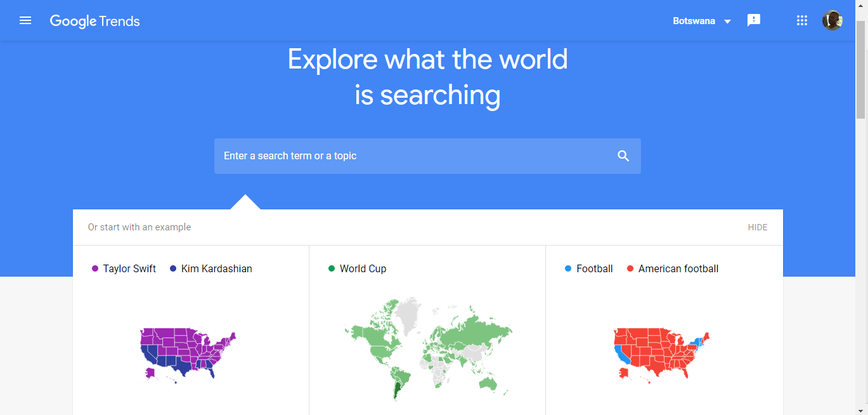Image resolution: width=868 pixels, height=415 pixels.
Task: Click the purple Taylor Swift color dot
Action: click(x=95, y=268)
